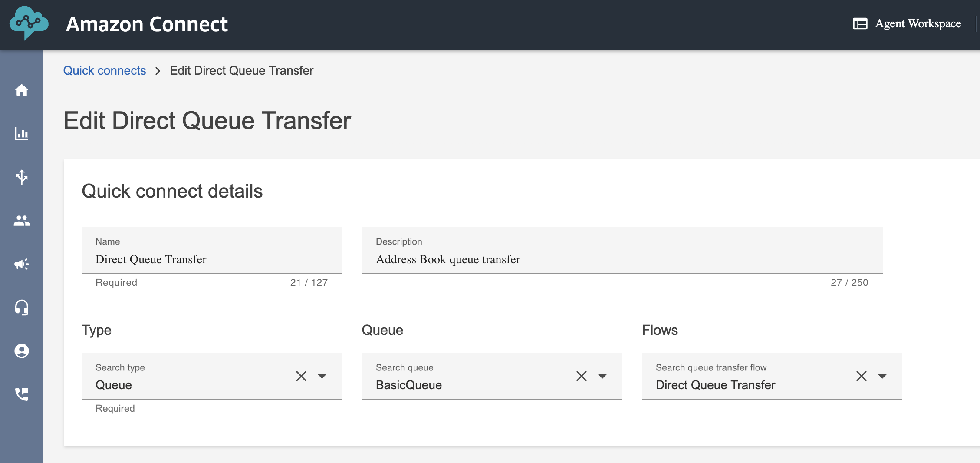This screenshot has width=980, height=463.
Task: Click the Description input field
Action: 622,259
